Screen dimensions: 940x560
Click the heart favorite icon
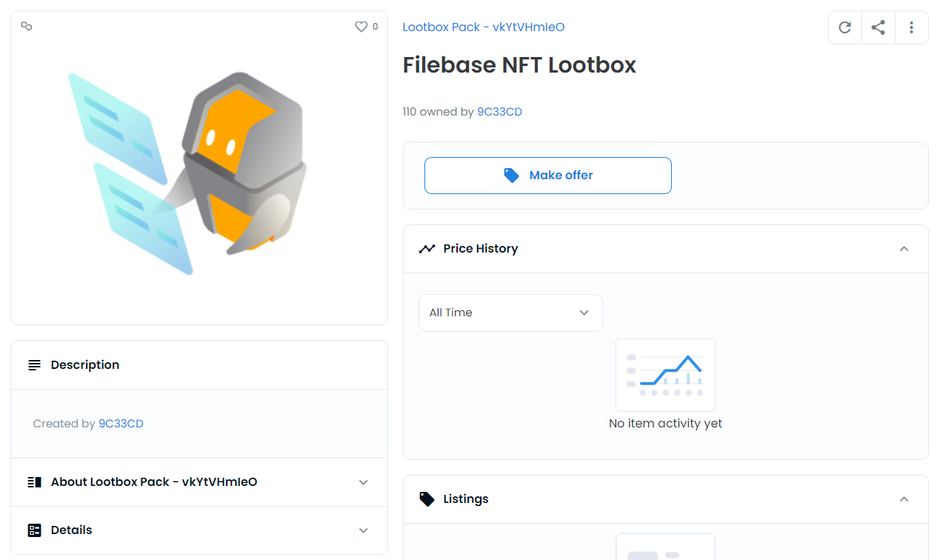pos(361,27)
